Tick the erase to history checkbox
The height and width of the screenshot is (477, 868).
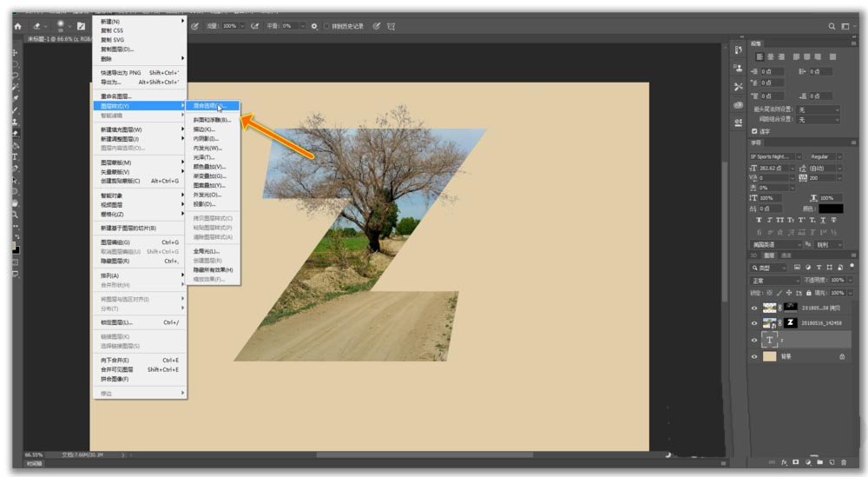pos(326,26)
